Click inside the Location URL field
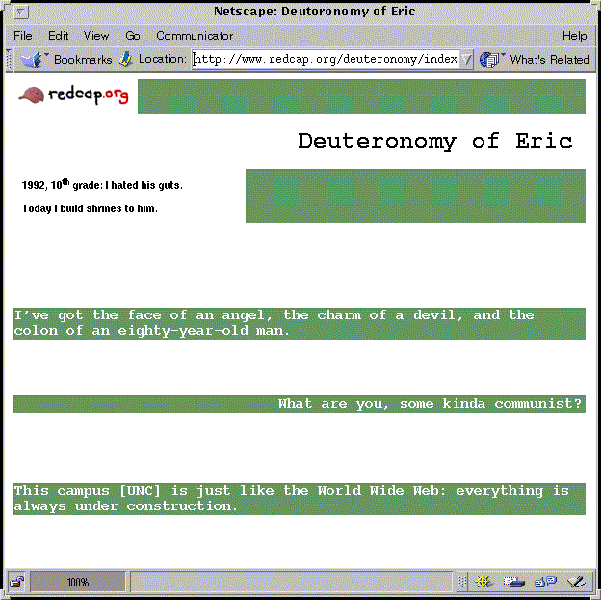 pos(325,60)
